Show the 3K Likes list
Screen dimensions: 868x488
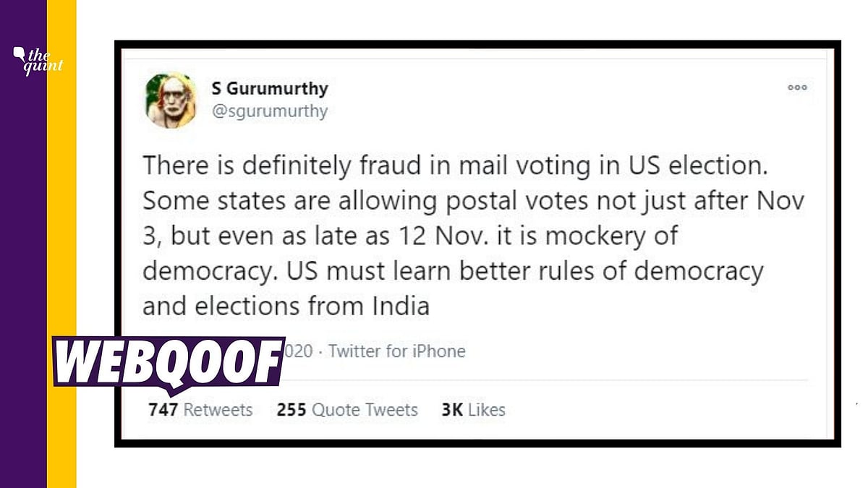click(x=473, y=410)
